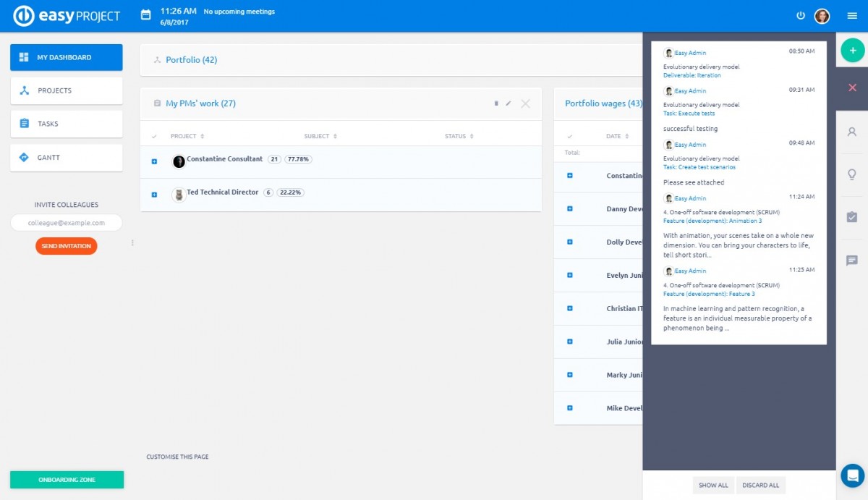Close the activity feed panel with X
This screenshot has height=500, width=868.
[852, 88]
